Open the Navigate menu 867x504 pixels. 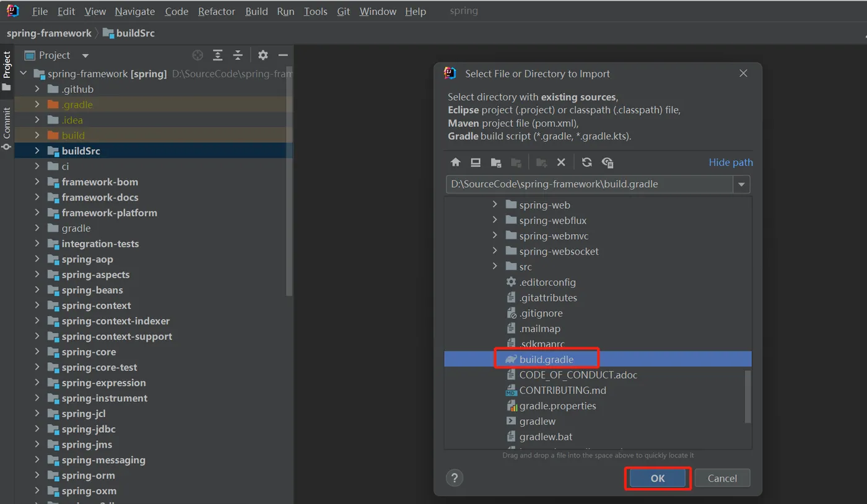click(x=135, y=11)
